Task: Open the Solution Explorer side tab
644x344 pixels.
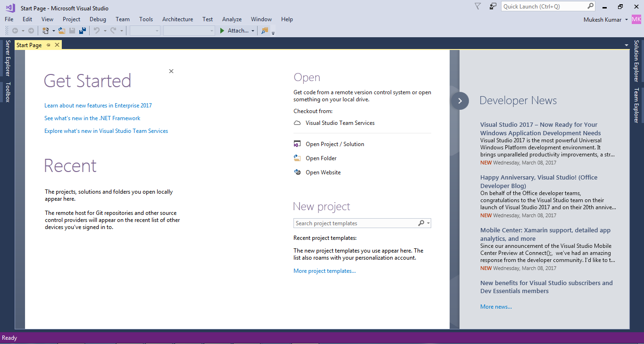Action: pos(636,61)
